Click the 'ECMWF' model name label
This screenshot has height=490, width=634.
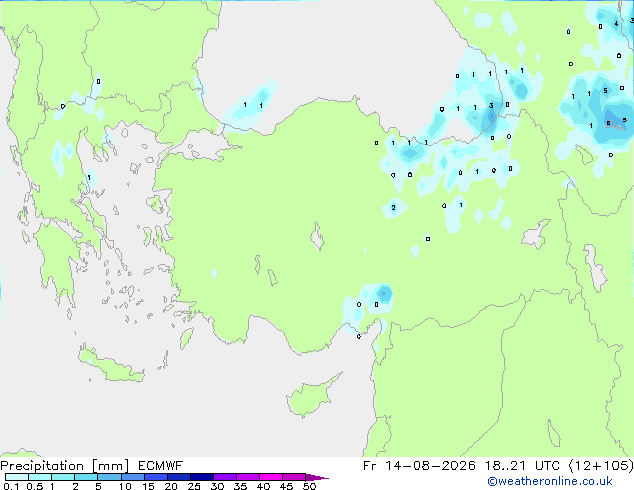point(161,466)
